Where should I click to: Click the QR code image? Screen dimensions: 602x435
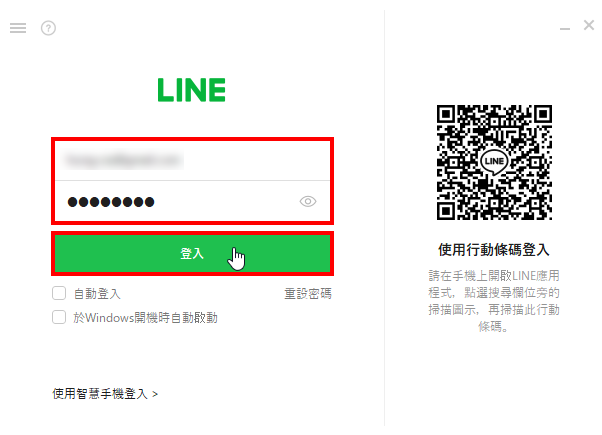pyautogui.click(x=494, y=162)
